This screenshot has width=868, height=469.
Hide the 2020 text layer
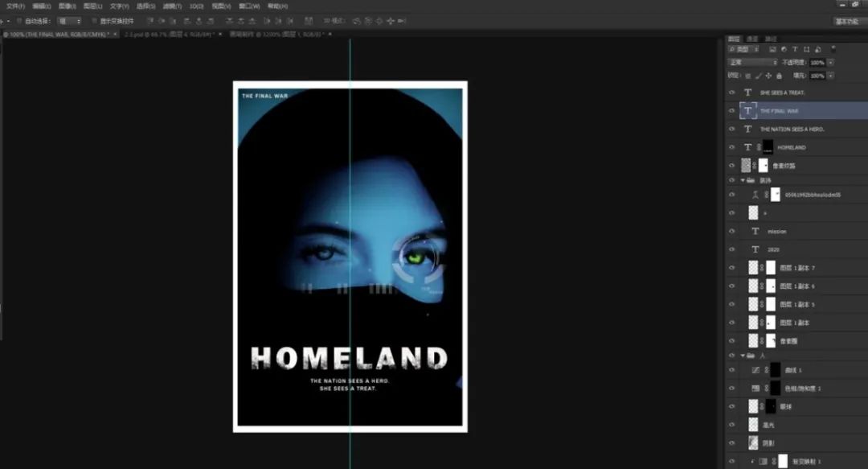pyautogui.click(x=732, y=249)
